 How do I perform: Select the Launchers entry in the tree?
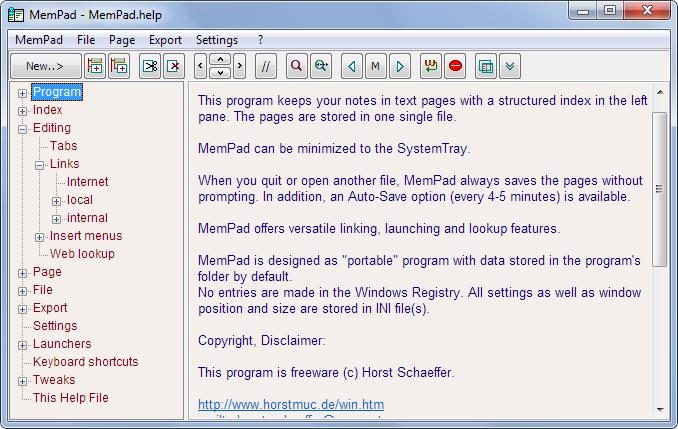[x=62, y=344]
